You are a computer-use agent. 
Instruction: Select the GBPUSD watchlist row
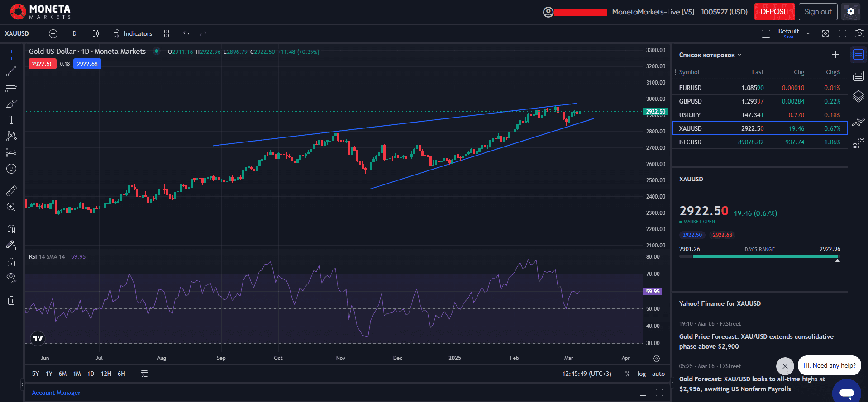click(x=760, y=101)
